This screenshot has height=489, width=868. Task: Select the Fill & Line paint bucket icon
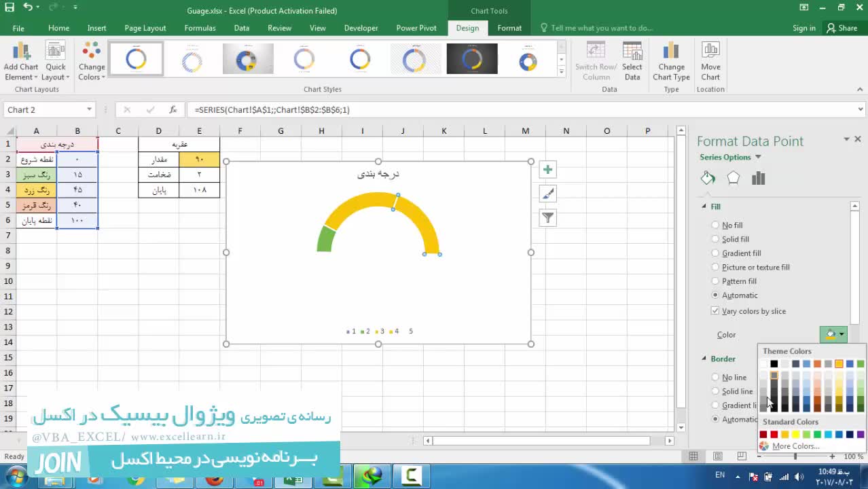pos(708,178)
